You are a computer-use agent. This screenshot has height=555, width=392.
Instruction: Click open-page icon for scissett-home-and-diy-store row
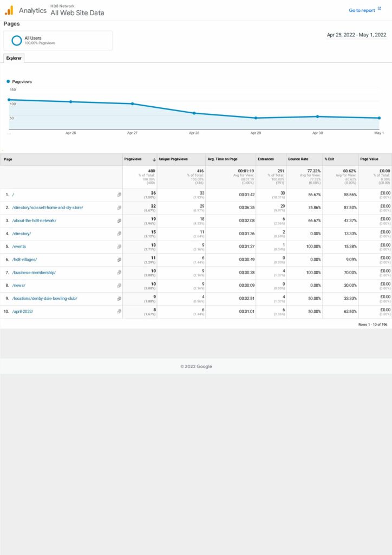[x=119, y=208]
